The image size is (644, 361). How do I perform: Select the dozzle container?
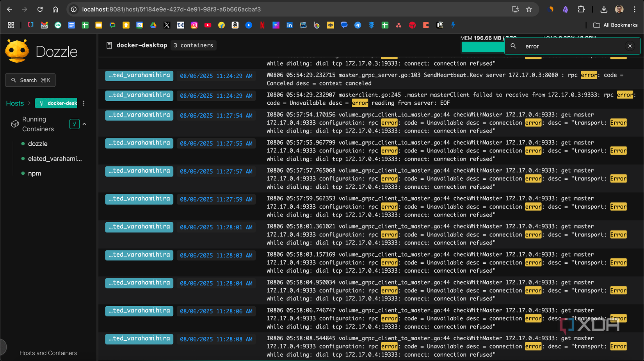(x=37, y=144)
